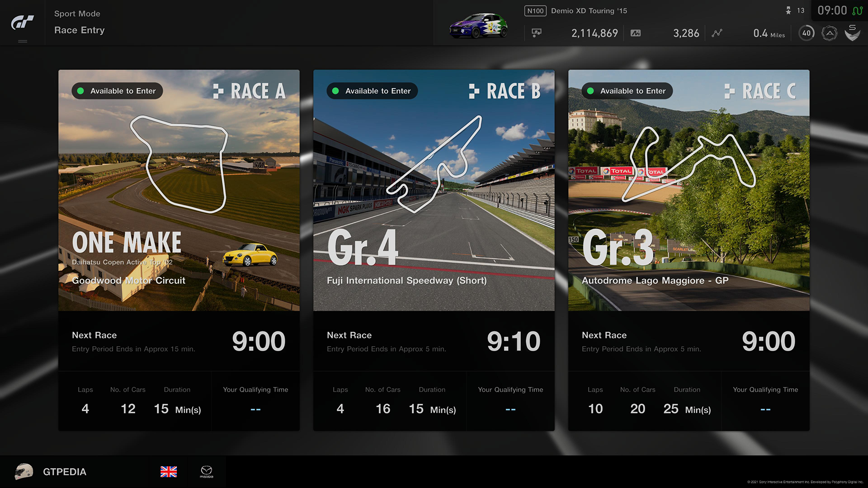Click Race A laps value 4
The width and height of the screenshot is (868, 488).
[x=85, y=409]
